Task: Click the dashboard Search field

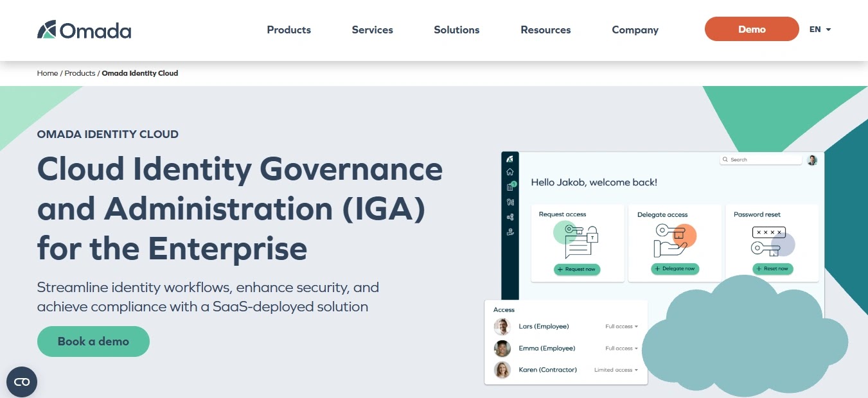Action: click(x=761, y=159)
